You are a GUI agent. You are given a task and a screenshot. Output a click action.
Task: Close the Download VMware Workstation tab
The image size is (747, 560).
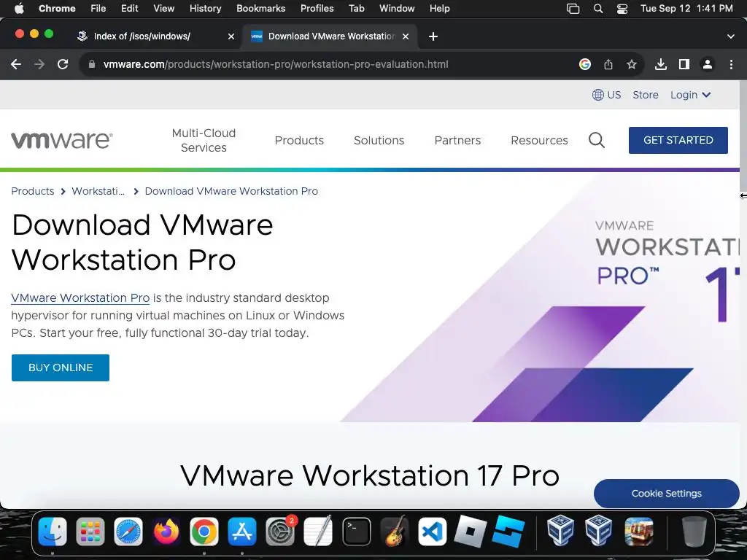406,36
